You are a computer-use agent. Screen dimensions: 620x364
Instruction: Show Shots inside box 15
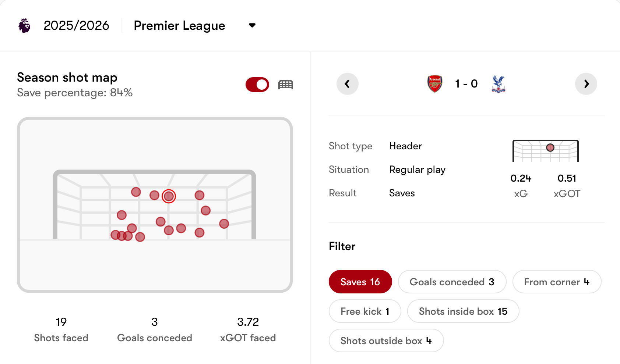pos(463,311)
